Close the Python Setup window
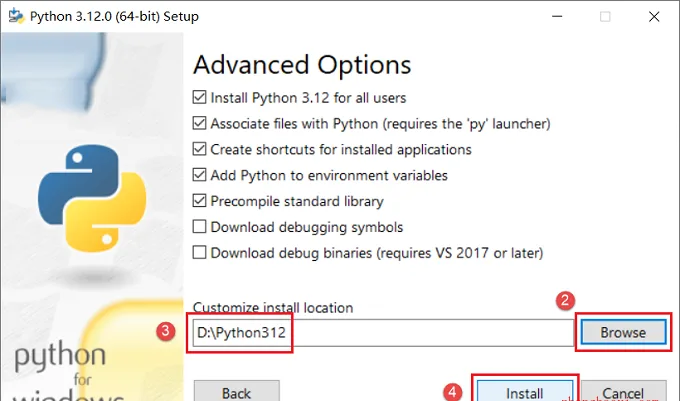Screen dimensions: 680x401 [x=654, y=16]
